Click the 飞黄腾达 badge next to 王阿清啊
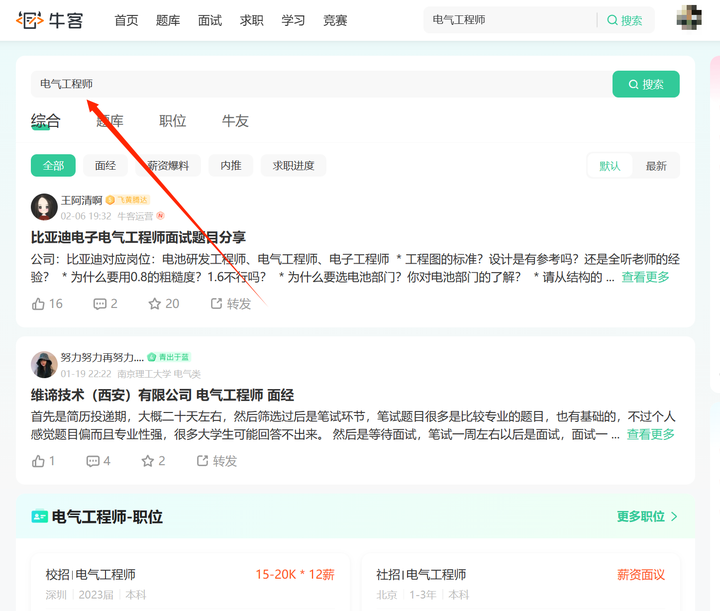This screenshot has width=720, height=611. (128, 200)
